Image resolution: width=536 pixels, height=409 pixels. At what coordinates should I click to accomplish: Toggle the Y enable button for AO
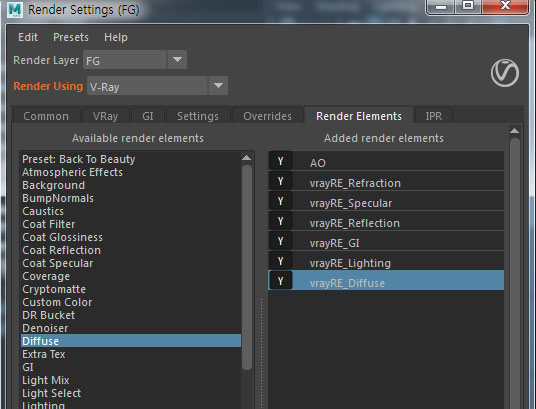click(x=280, y=161)
